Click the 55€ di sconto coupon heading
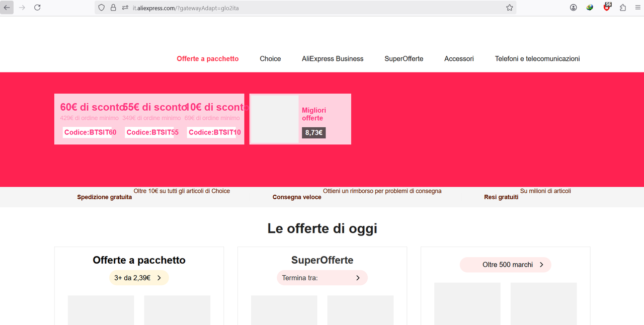 [155, 107]
